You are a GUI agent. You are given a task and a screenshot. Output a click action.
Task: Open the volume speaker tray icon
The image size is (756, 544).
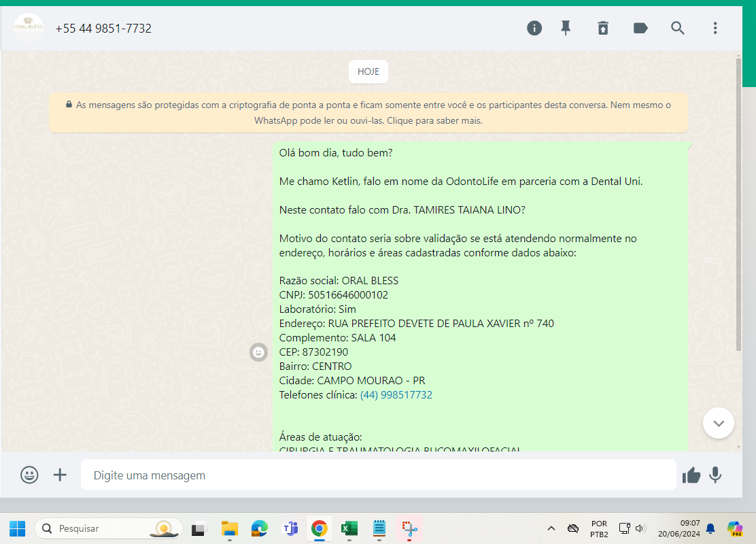tap(640, 528)
